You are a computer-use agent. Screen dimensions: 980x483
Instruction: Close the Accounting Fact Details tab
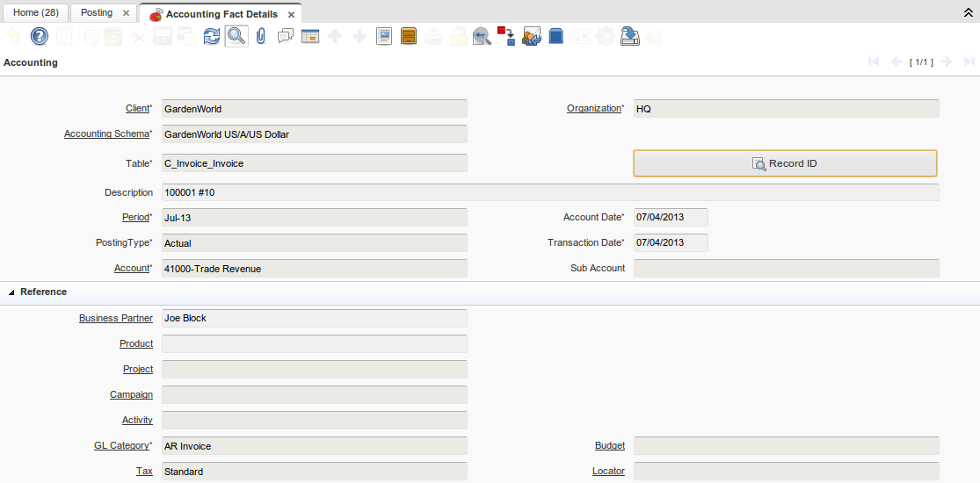291,15
